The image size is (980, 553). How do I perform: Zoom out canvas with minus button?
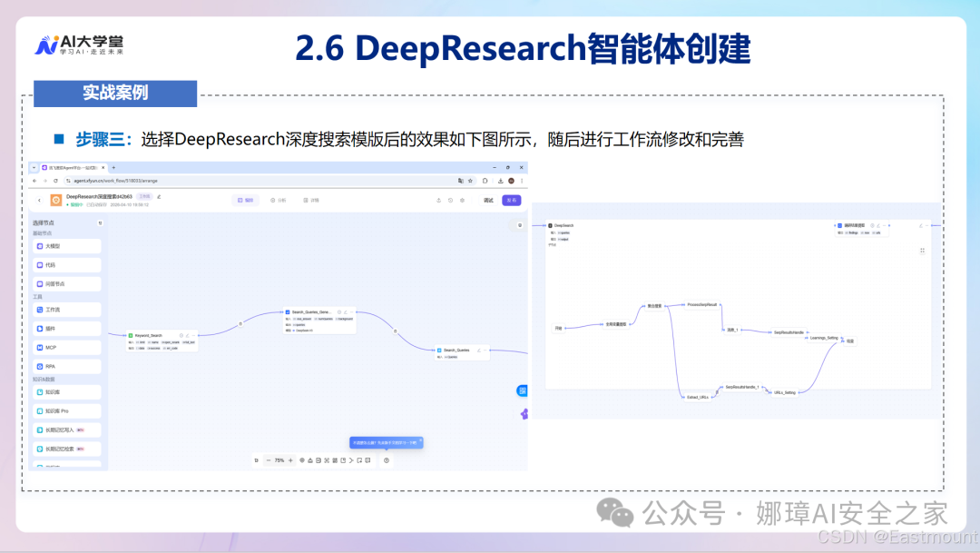(x=268, y=460)
